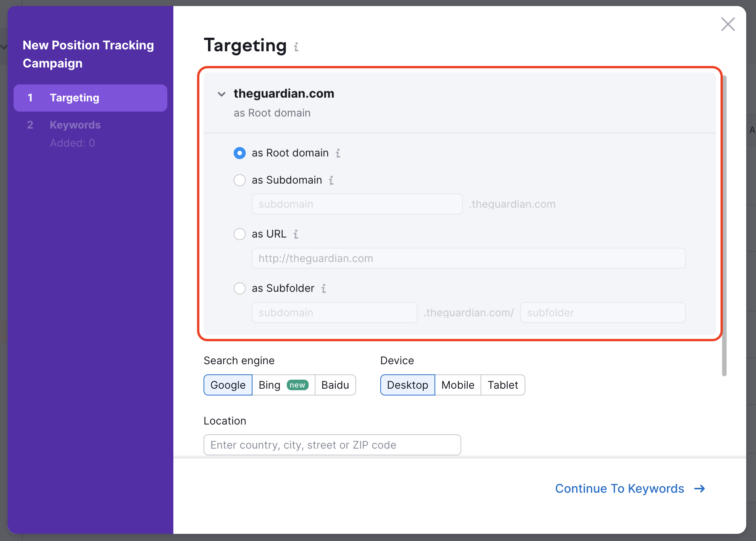The image size is (756, 541).
Task: Select the as Root domain radio button
Action: click(x=240, y=153)
